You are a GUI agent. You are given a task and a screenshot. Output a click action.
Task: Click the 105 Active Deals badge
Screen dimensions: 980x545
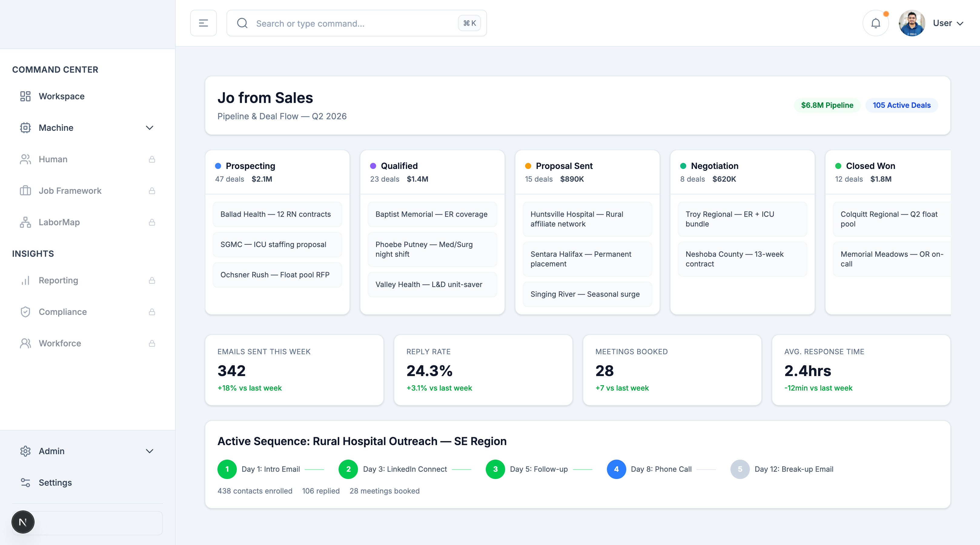(901, 105)
